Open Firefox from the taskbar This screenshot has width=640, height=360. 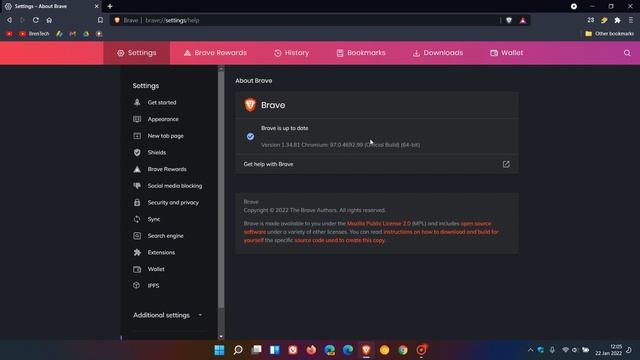click(x=311, y=350)
